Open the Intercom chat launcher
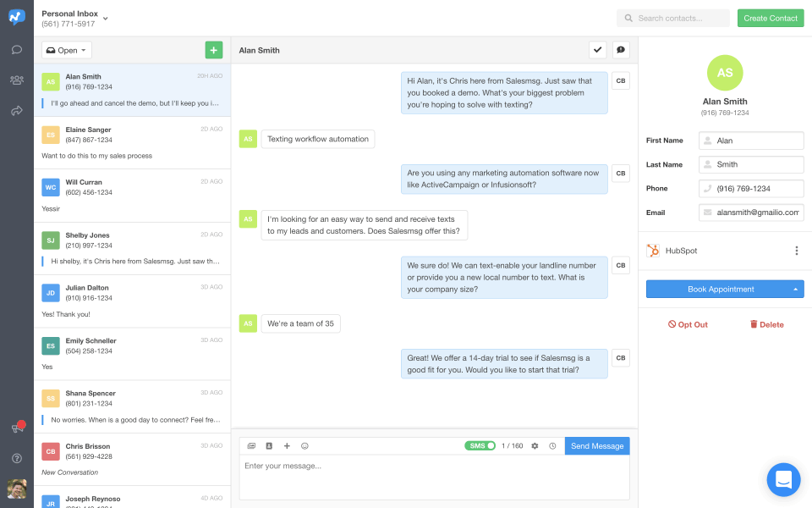 click(783, 479)
